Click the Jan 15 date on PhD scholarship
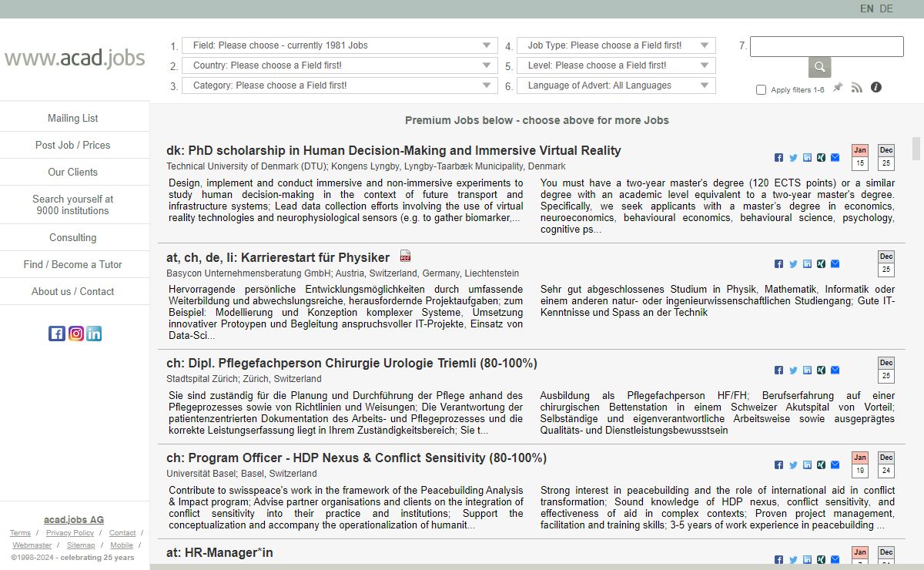 860,157
